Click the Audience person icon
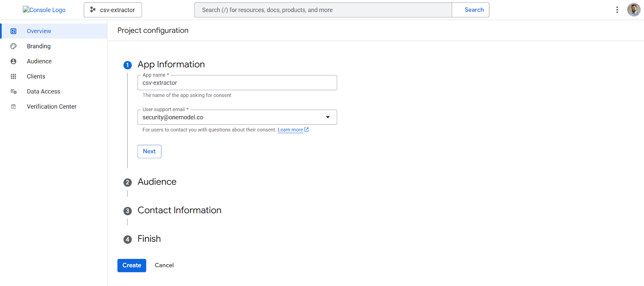Image resolution: width=644 pixels, height=286 pixels. pyautogui.click(x=13, y=61)
